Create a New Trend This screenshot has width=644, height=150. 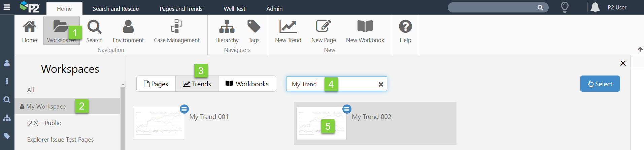click(x=288, y=31)
